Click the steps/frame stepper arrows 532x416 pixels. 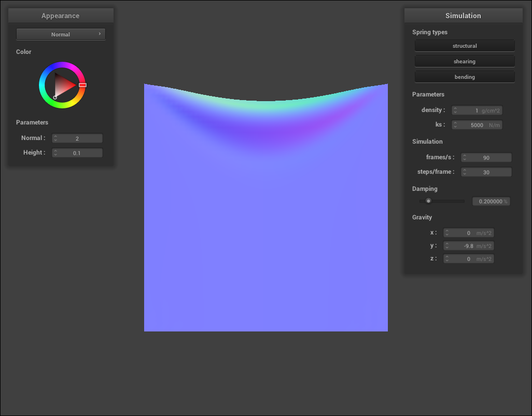click(x=465, y=172)
